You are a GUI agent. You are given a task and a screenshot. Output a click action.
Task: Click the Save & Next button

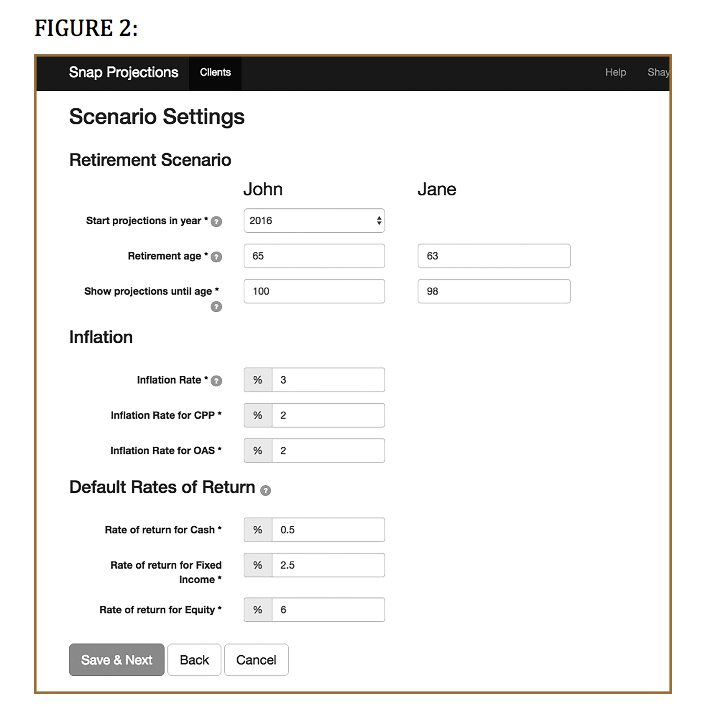tap(116, 660)
